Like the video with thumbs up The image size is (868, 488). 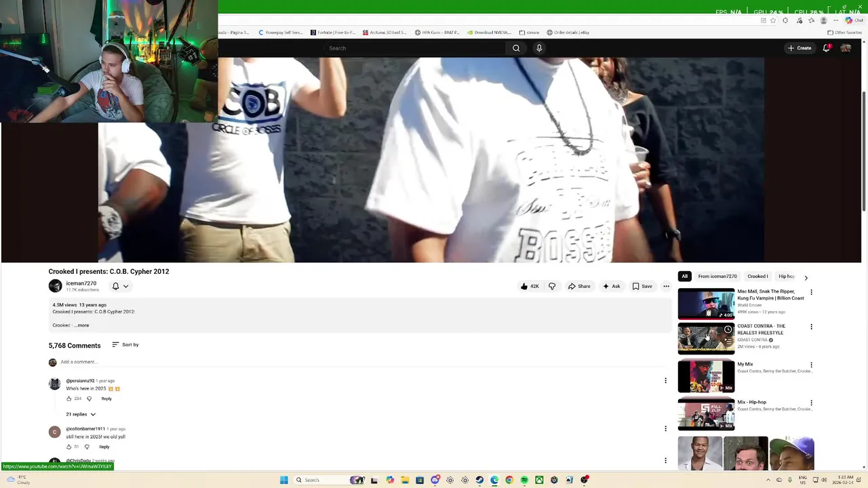click(530, 286)
